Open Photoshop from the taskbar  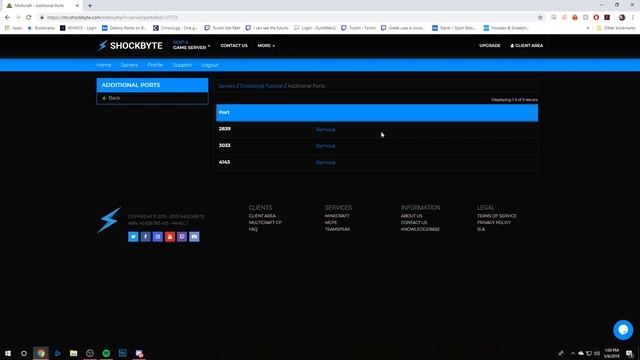[122, 353]
